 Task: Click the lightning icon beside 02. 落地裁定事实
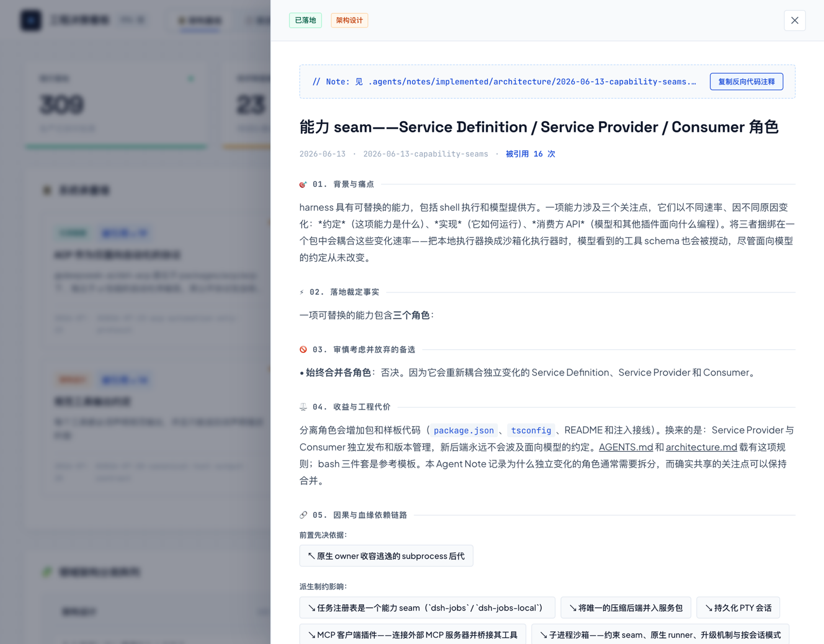pos(302,292)
